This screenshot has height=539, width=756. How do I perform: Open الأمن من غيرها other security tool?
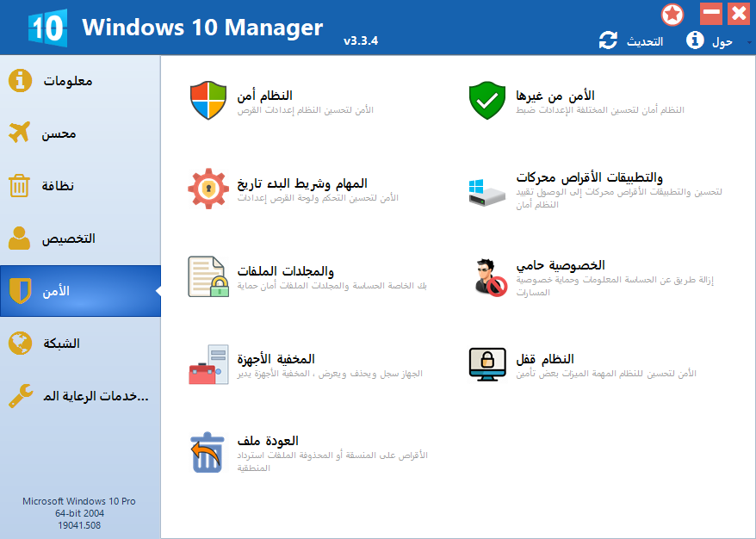point(555,96)
